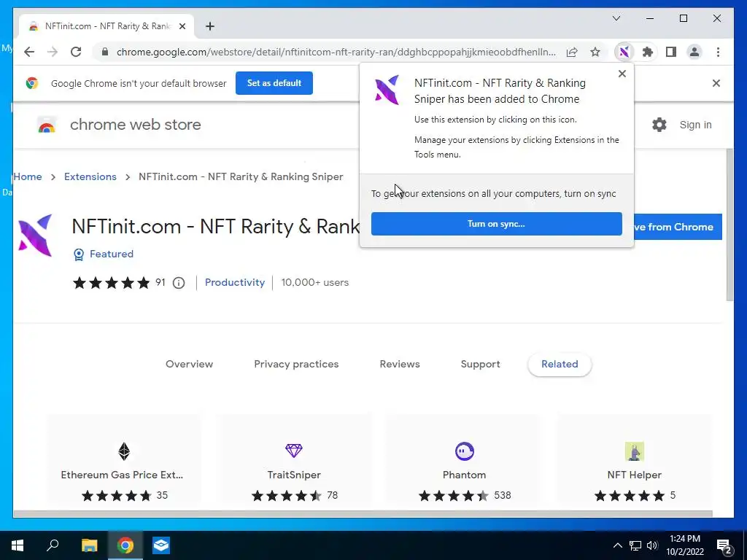Open network status tray icon
747x560 pixels.
pos(635,545)
